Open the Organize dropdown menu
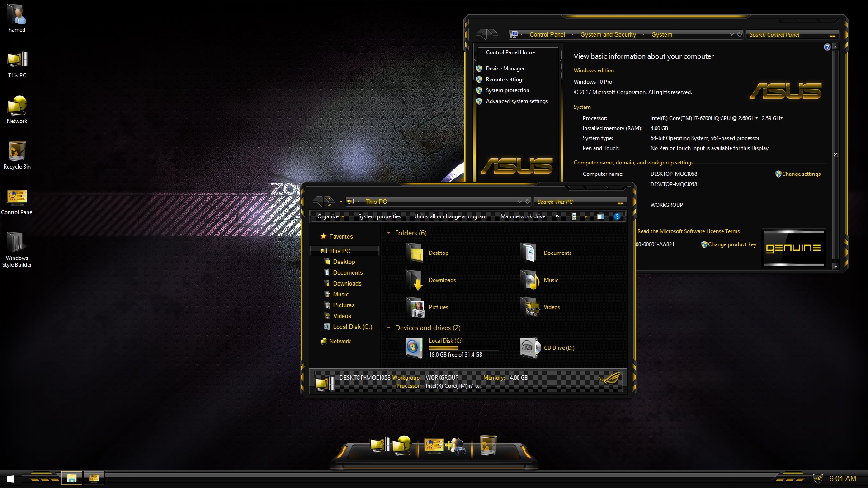Viewport: 868px width, 488px height. [x=331, y=216]
